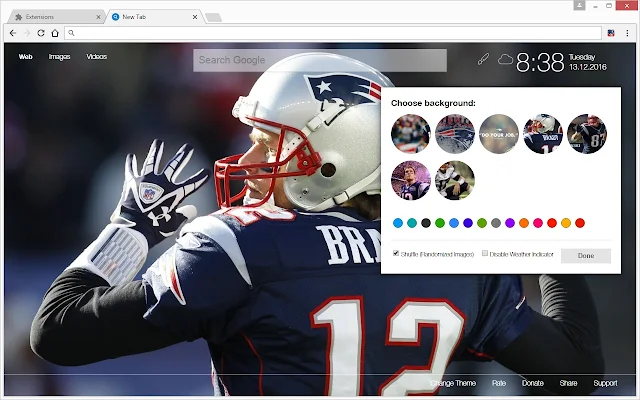Click the Patriots extension icon in toolbar
The width and height of the screenshot is (640, 400).
(611, 33)
